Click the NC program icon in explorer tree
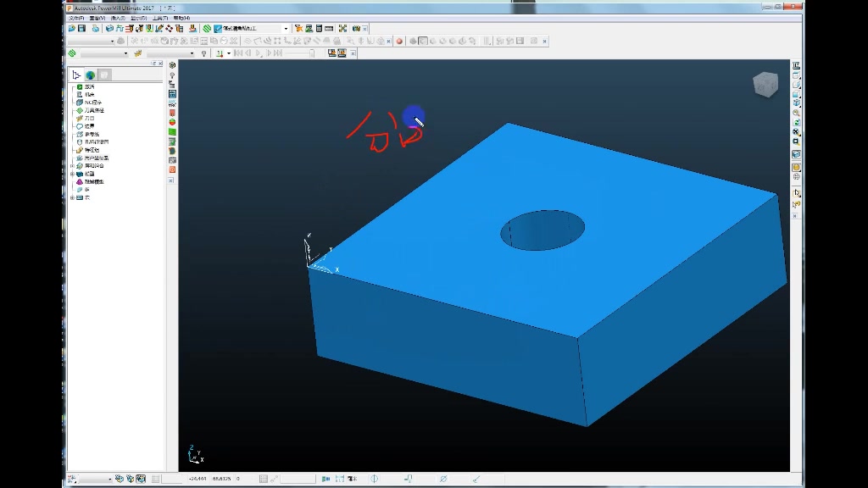Image resolution: width=868 pixels, height=488 pixels. [x=80, y=103]
